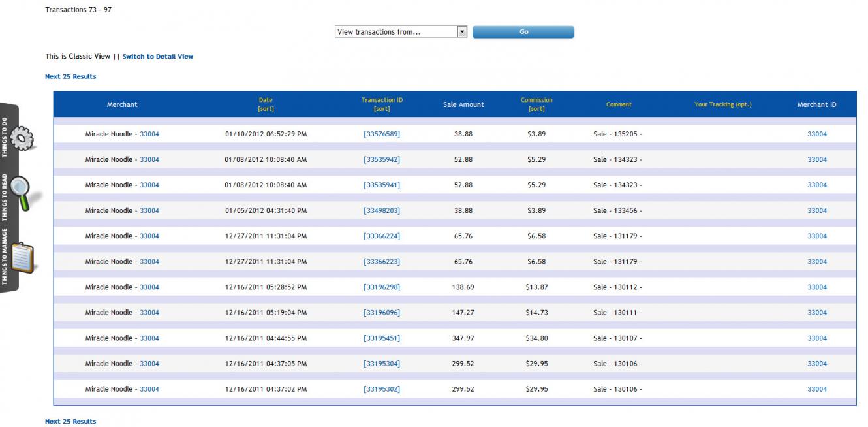Open merchant link 33004 beside transaction 33196096's merchant name
This screenshot has width=868, height=427.
pyautogui.click(x=149, y=312)
